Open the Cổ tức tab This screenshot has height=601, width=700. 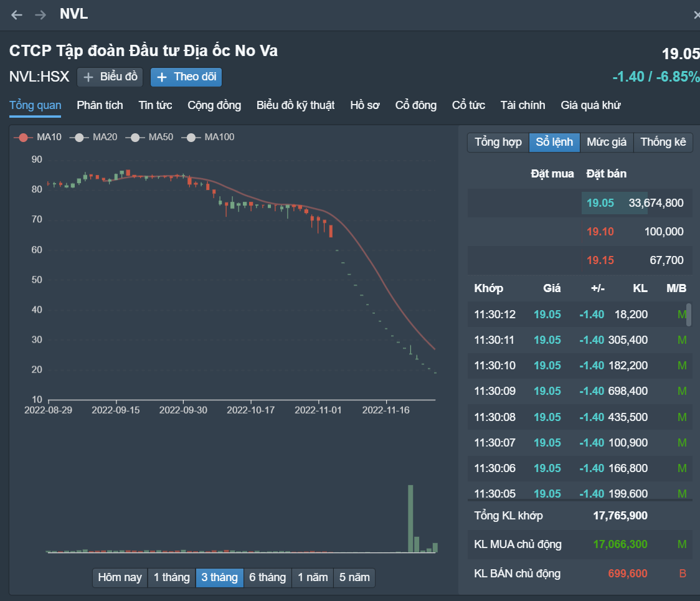point(468,105)
